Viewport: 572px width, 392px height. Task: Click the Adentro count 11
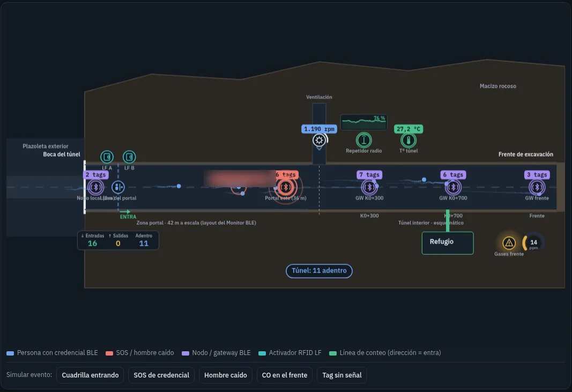[x=144, y=243]
